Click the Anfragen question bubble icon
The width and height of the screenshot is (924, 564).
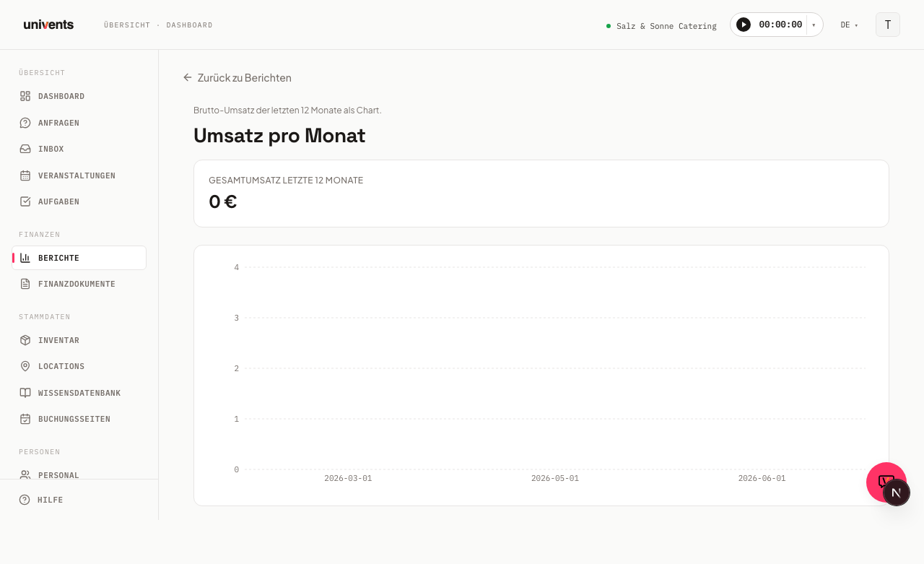click(25, 123)
